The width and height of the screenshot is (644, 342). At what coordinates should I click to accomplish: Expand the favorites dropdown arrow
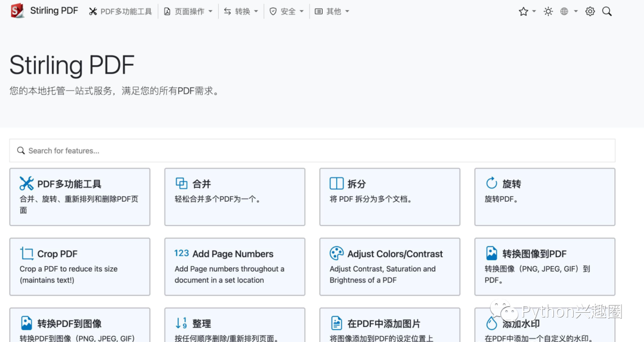tap(534, 11)
